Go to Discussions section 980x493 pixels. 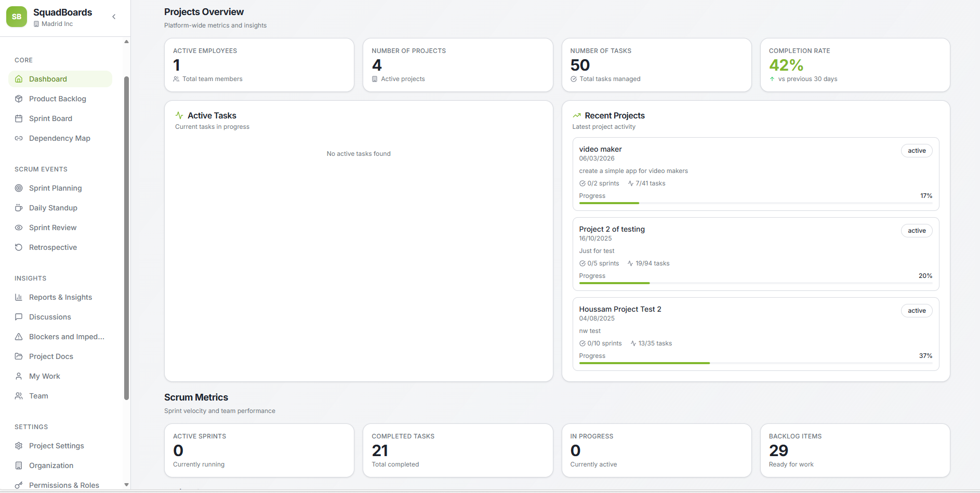click(x=60, y=317)
